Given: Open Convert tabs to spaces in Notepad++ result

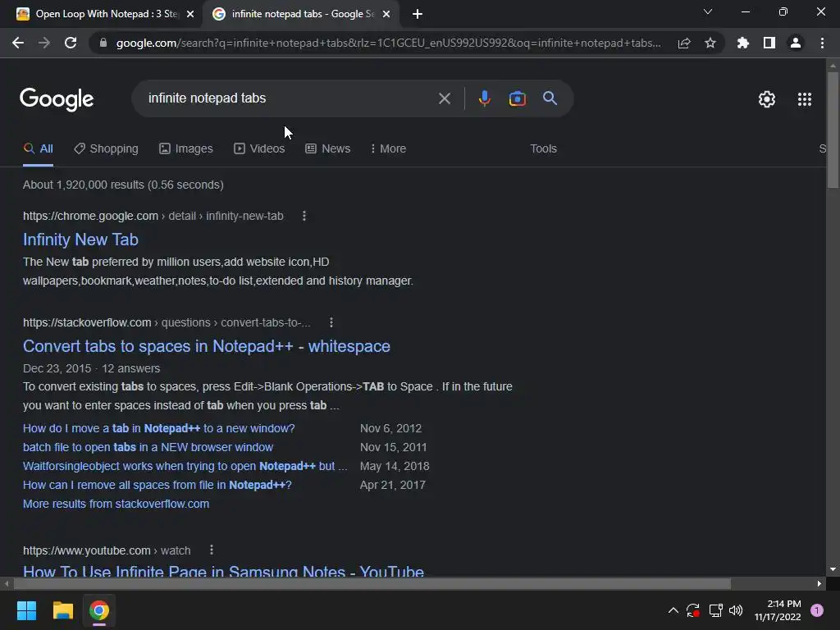Looking at the screenshot, I should (x=206, y=346).
